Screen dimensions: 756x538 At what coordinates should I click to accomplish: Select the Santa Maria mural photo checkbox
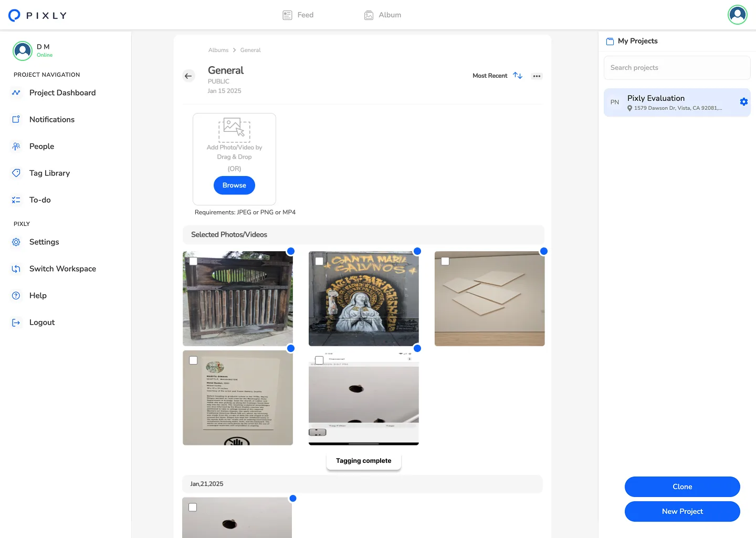point(319,261)
